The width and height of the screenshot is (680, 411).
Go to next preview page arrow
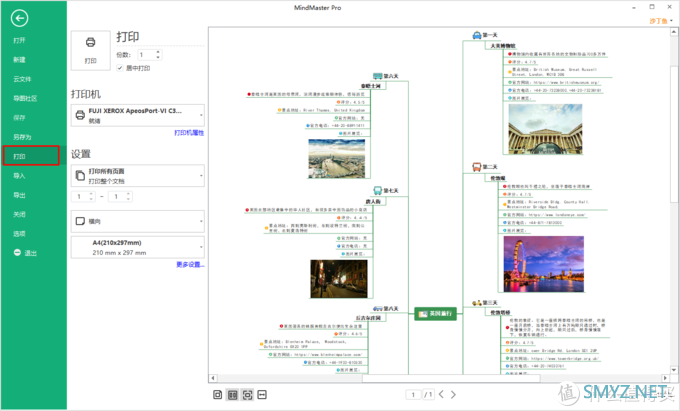453,395
